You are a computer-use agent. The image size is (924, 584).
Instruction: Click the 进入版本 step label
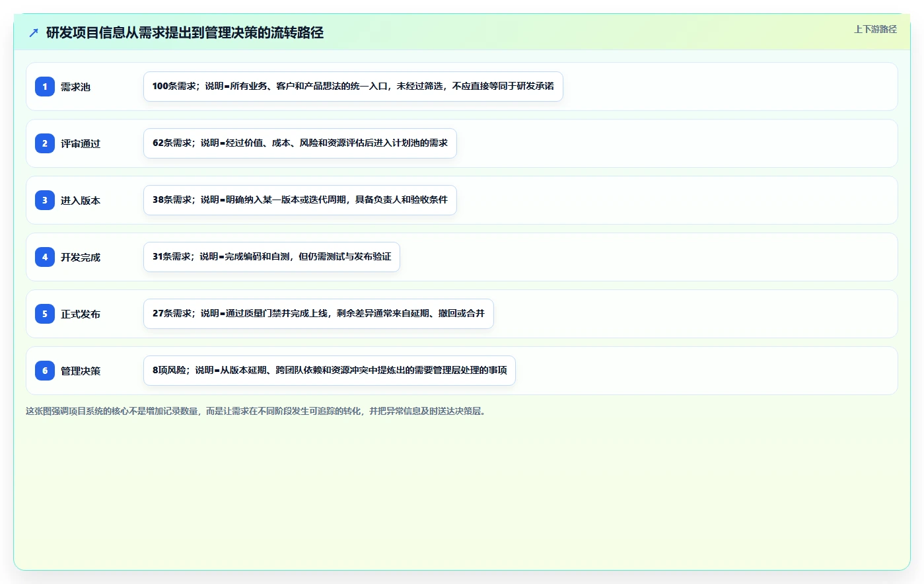pos(81,200)
